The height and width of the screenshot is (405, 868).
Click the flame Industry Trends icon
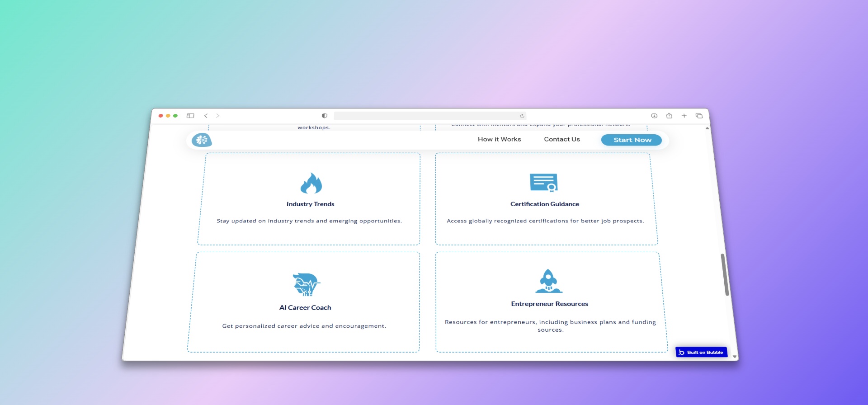tap(311, 183)
